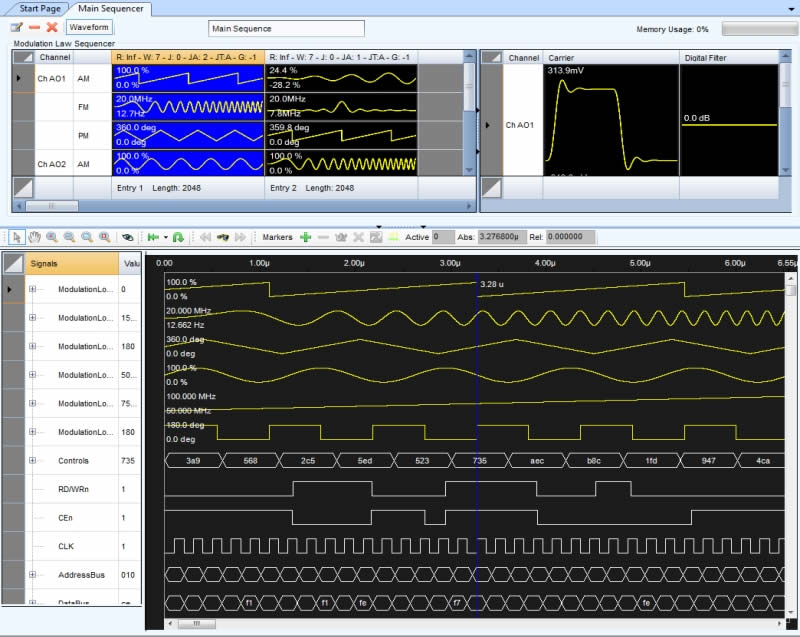Select the pointer cursor tool
Image resolution: width=800 pixels, height=637 pixels.
(17, 238)
